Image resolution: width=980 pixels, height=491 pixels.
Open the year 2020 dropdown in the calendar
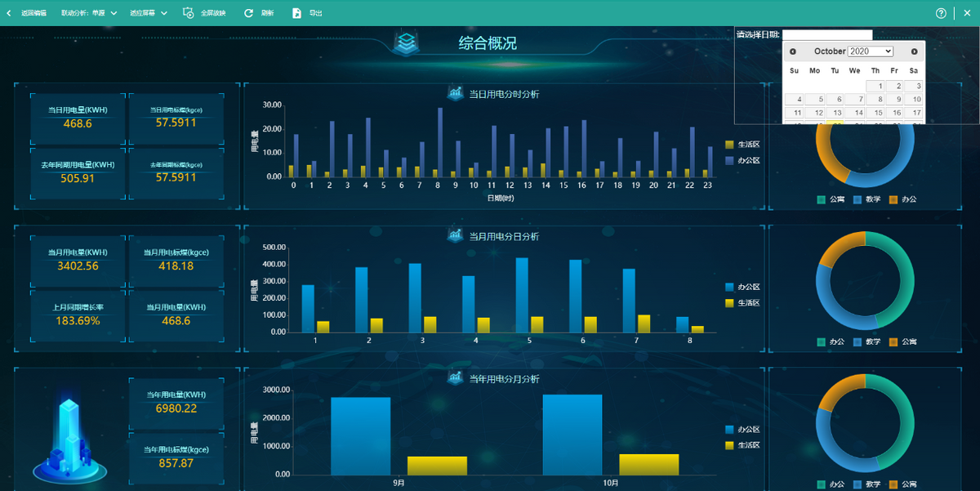pos(870,51)
